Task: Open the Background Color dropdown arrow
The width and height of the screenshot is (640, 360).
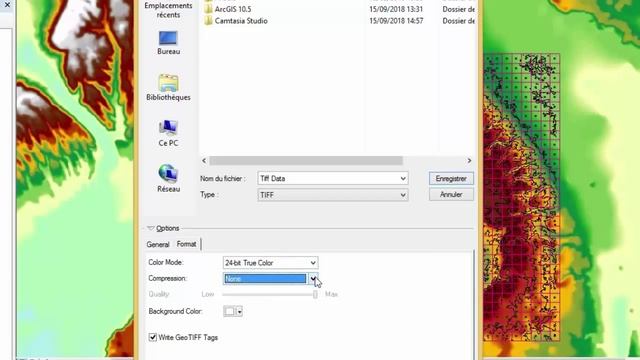Action: point(239,312)
